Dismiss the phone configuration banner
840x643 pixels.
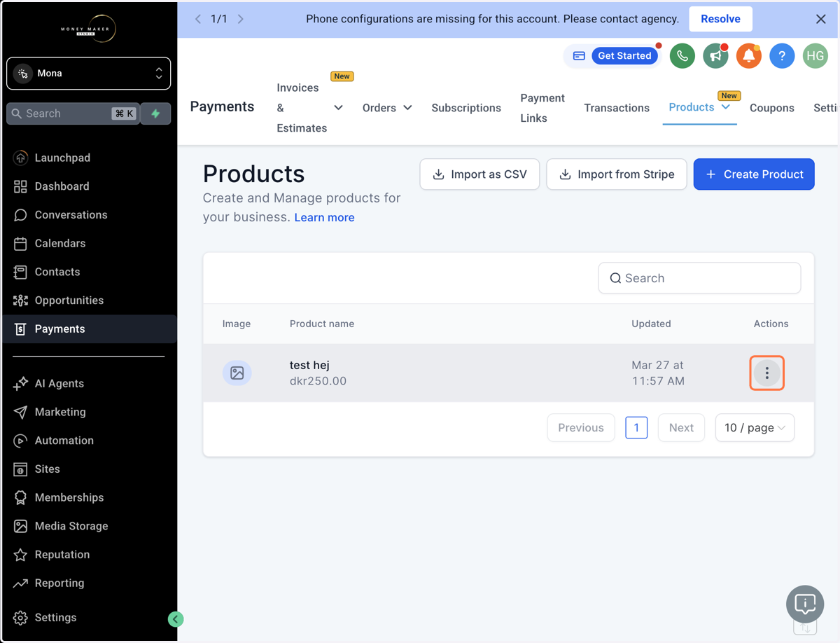[x=821, y=19]
